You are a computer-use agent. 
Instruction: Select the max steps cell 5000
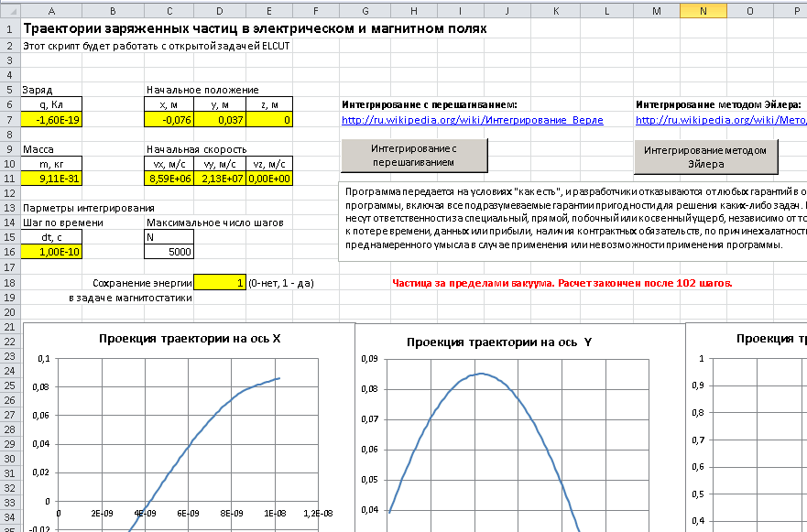pyautogui.click(x=169, y=252)
